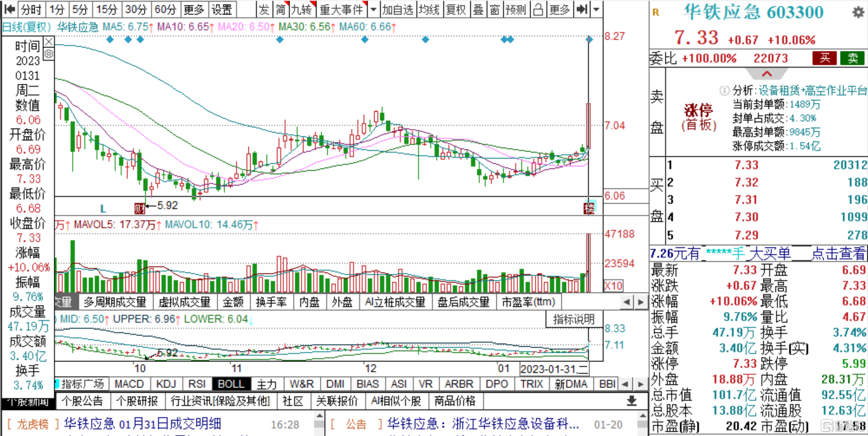
Task: Switch lower indicator to 新DMA
Action: tap(570, 384)
